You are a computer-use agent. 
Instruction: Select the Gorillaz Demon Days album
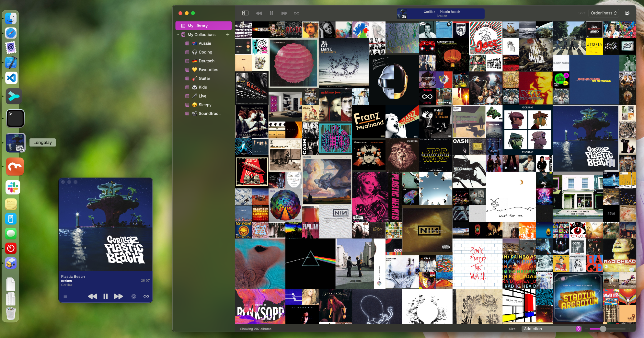(x=528, y=130)
